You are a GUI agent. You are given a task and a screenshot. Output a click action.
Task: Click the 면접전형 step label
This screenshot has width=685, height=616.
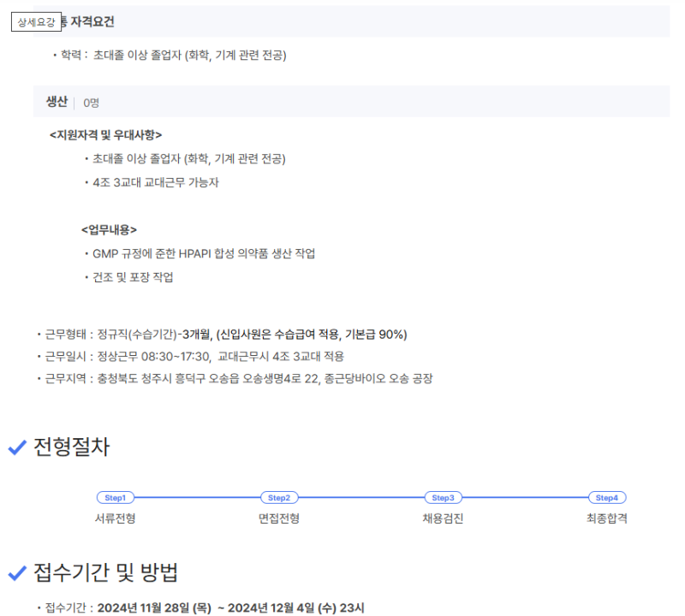click(x=278, y=518)
